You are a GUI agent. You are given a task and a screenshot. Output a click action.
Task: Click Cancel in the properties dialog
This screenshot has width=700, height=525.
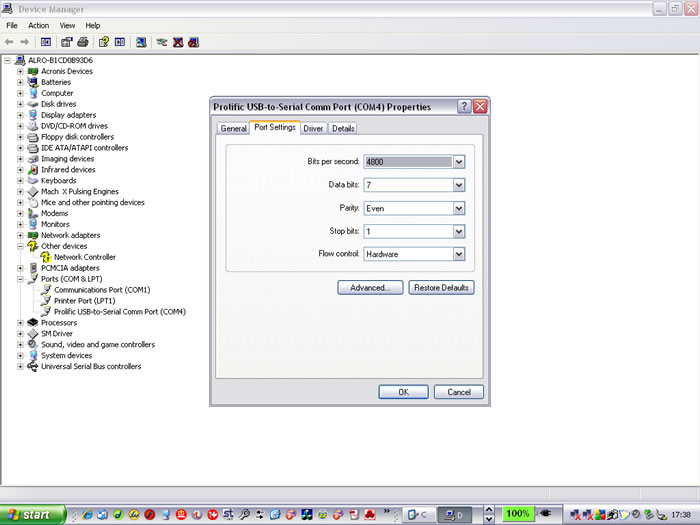coord(459,392)
